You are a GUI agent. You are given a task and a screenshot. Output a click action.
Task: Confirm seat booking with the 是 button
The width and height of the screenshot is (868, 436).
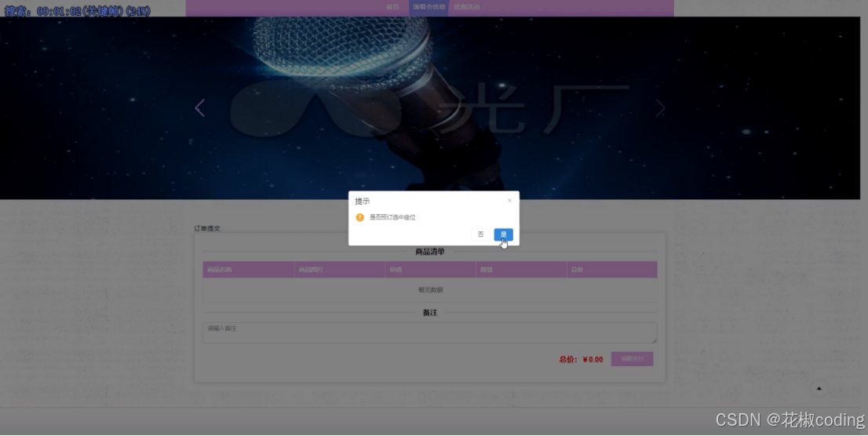(x=503, y=234)
